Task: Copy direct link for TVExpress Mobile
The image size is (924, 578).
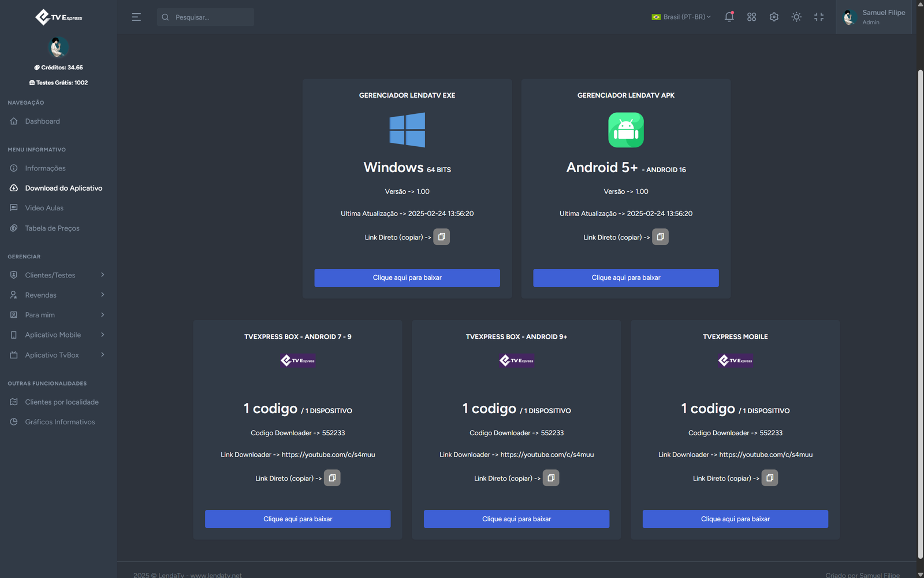Action: coord(770,478)
